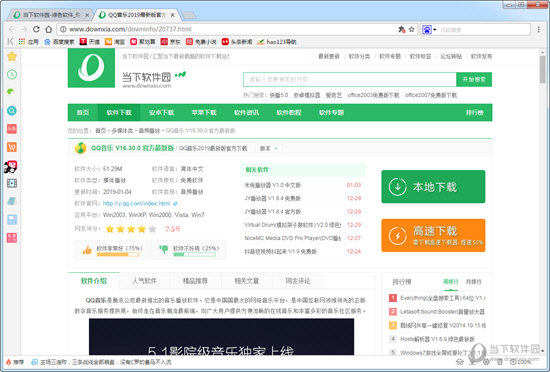Close the QQ音乐2019 tab
The image size is (550, 372).
[x=173, y=15]
